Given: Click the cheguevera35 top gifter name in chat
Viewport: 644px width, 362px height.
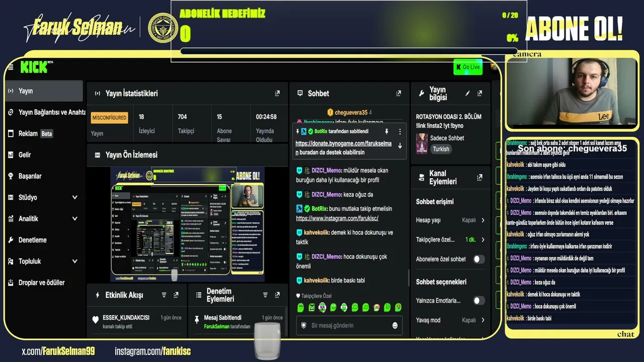Looking at the screenshot, I should tap(351, 113).
